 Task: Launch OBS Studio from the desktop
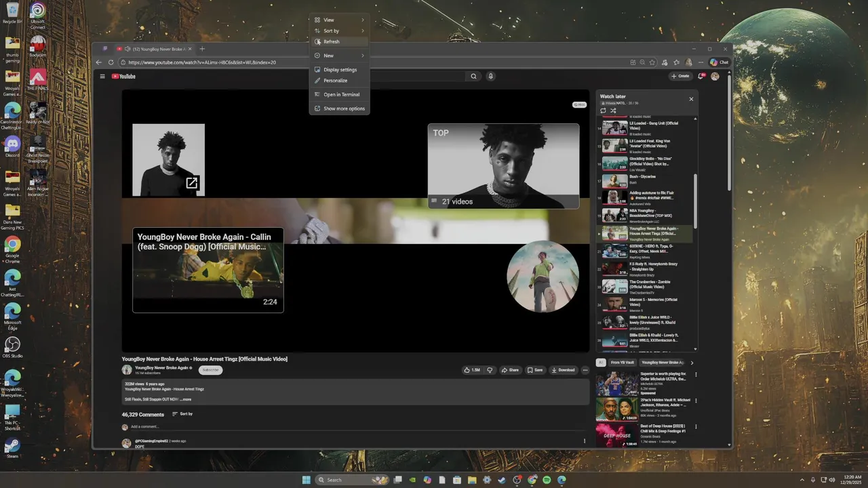(12, 348)
